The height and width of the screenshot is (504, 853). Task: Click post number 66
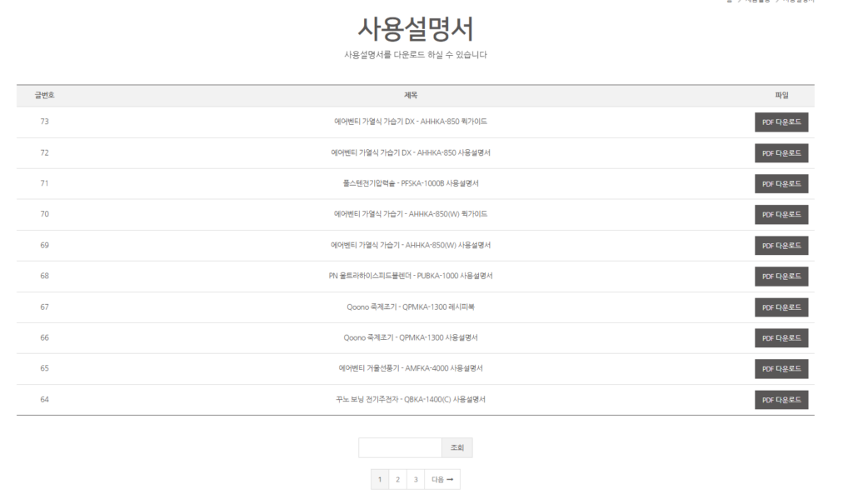(x=45, y=337)
